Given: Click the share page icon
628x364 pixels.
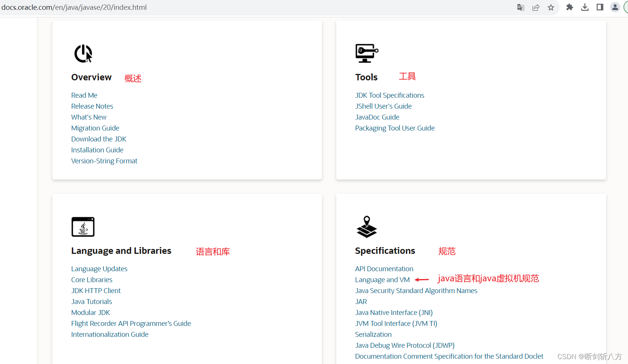Looking at the screenshot, I should click(536, 7).
